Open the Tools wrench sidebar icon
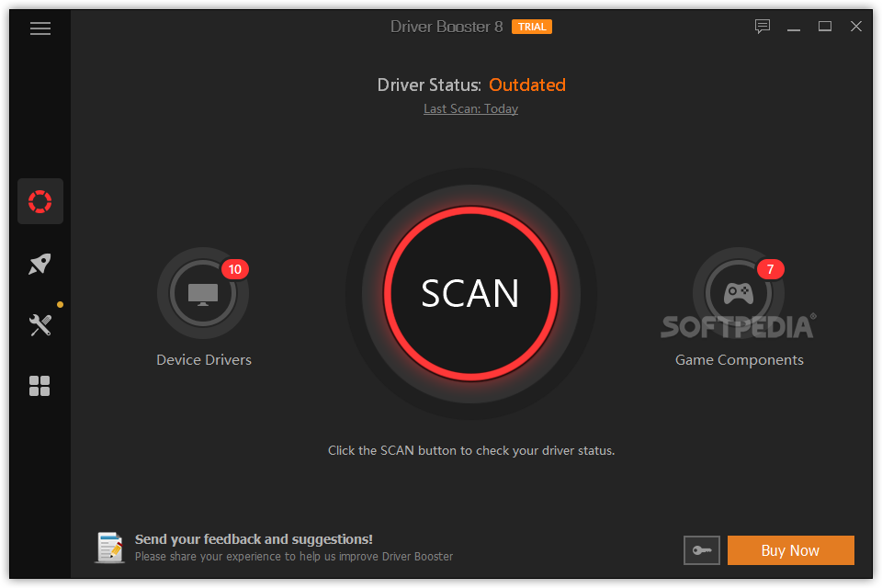The width and height of the screenshot is (882, 588). [x=40, y=324]
